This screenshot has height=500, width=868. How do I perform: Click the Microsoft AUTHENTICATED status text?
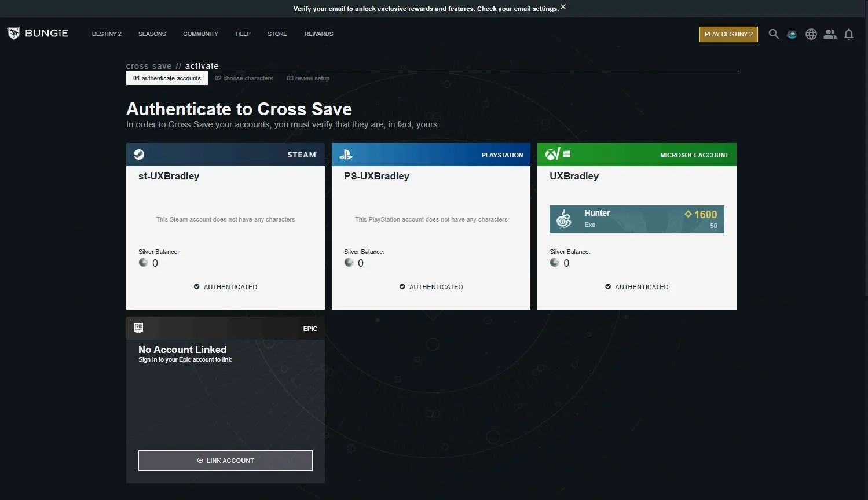[642, 287]
